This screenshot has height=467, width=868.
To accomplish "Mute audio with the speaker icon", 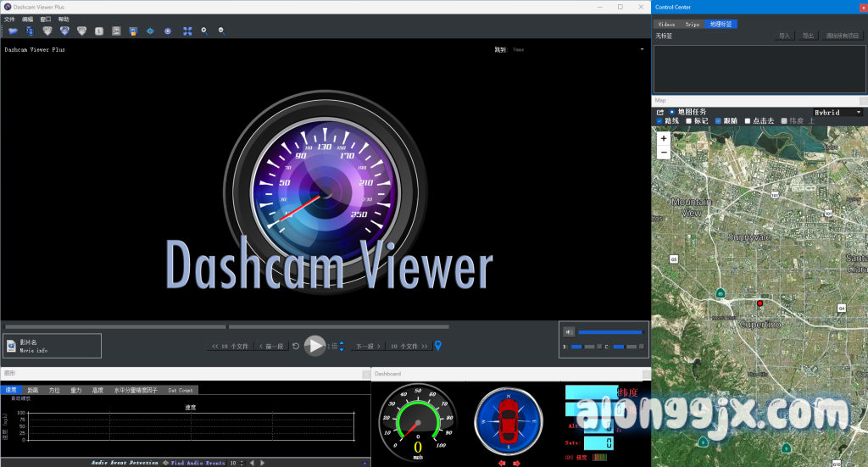I will click(569, 332).
